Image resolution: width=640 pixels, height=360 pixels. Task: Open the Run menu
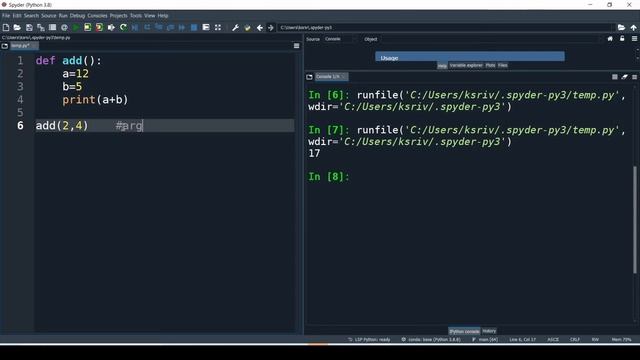coord(63,16)
